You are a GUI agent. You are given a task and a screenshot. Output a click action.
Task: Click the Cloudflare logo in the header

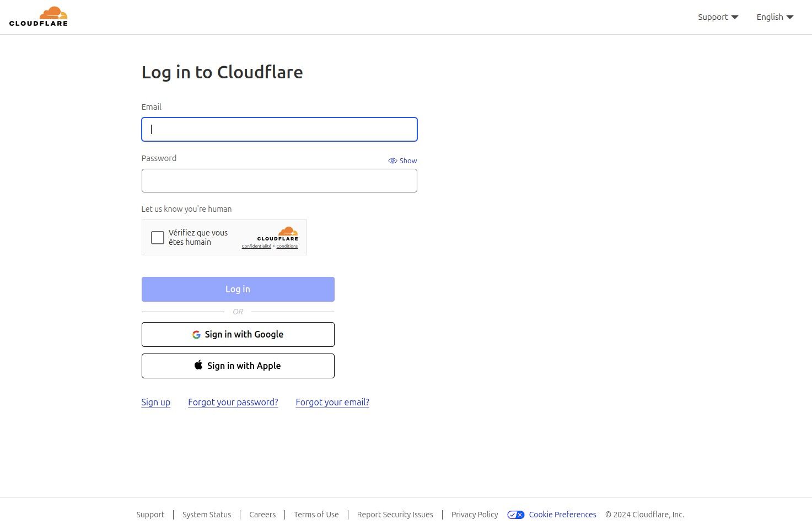coord(38,16)
